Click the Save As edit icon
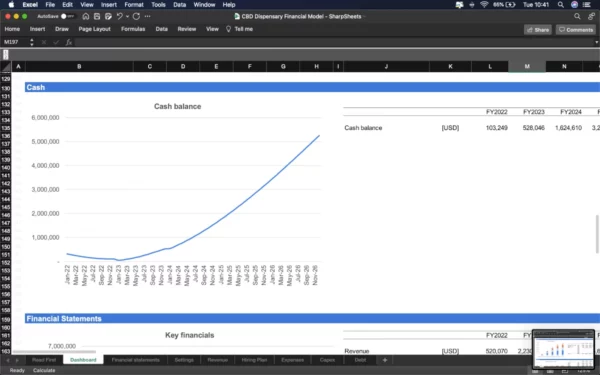The width and height of the screenshot is (600, 375). (x=108, y=16)
